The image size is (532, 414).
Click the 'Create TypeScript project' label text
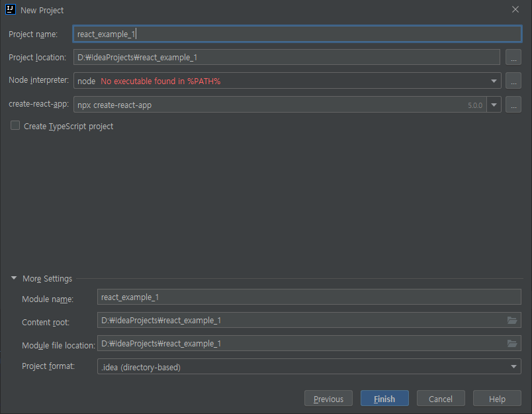(69, 127)
